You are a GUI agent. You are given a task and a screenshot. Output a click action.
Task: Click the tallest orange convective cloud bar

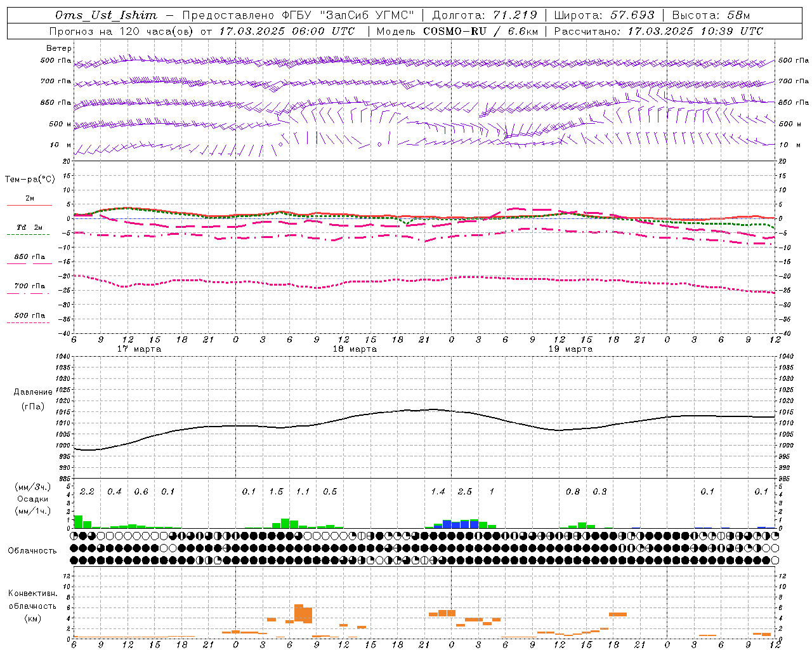[x=299, y=612]
